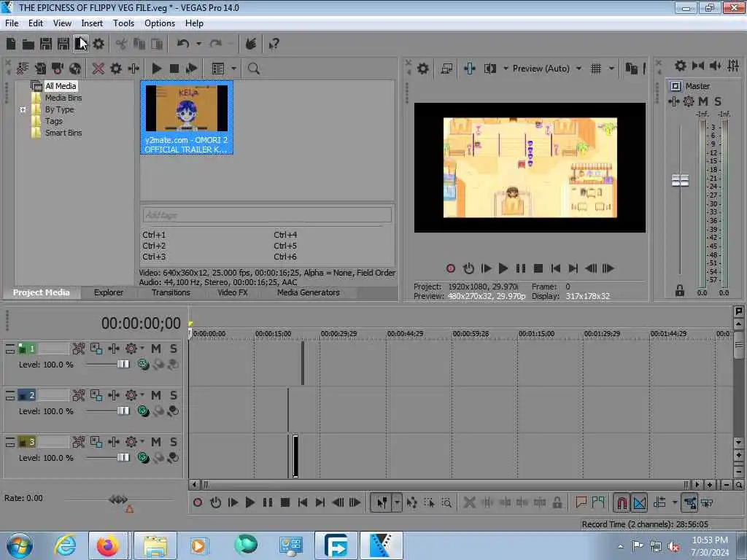The width and height of the screenshot is (747, 560).
Task: Create a new project with the New icon
Action: (11, 44)
